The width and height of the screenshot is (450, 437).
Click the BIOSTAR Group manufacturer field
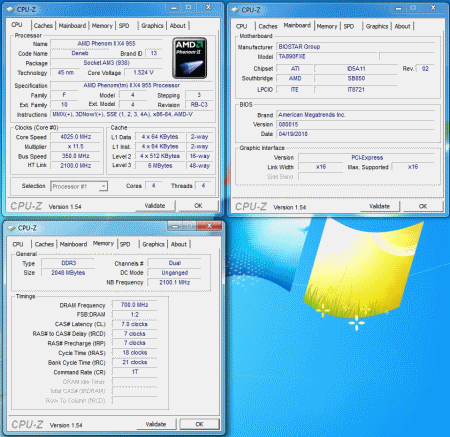tap(356, 47)
